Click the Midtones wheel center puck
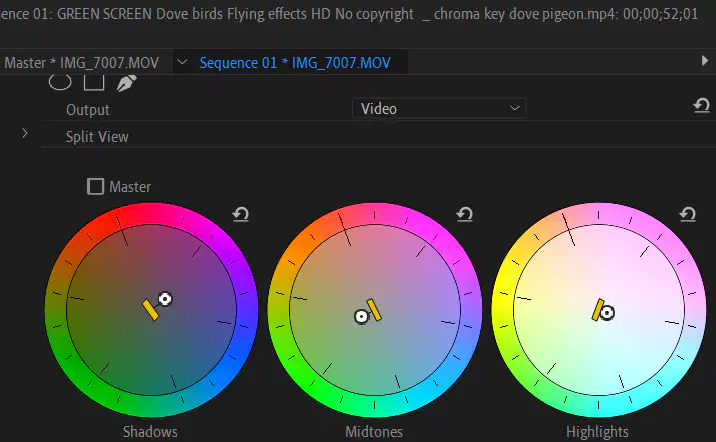The width and height of the screenshot is (716, 442). (361, 316)
